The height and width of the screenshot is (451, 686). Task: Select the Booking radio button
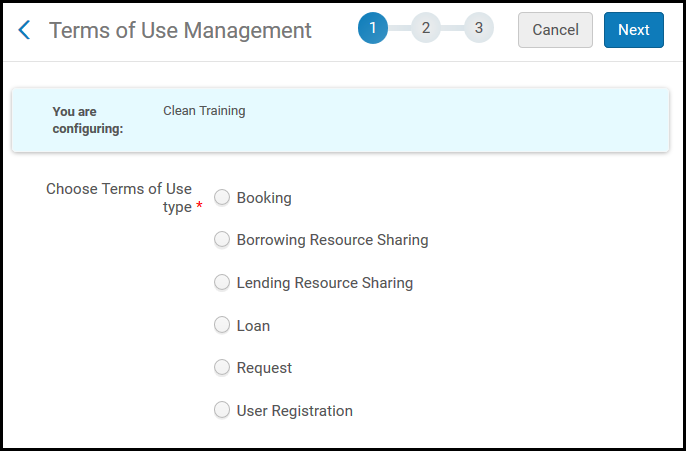point(222,197)
